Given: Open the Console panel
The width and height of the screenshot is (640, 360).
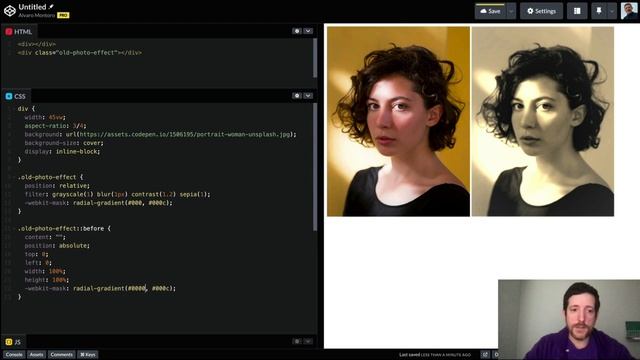Looking at the screenshot, I should click(14, 354).
